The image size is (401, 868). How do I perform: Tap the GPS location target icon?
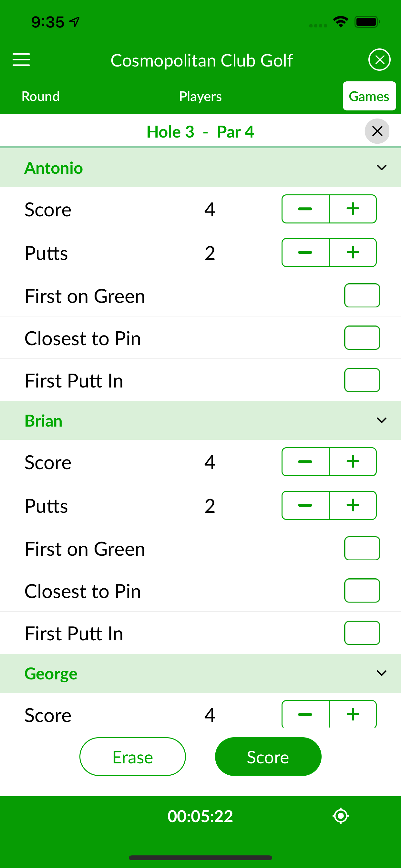pyautogui.click(x=341, y=816)
